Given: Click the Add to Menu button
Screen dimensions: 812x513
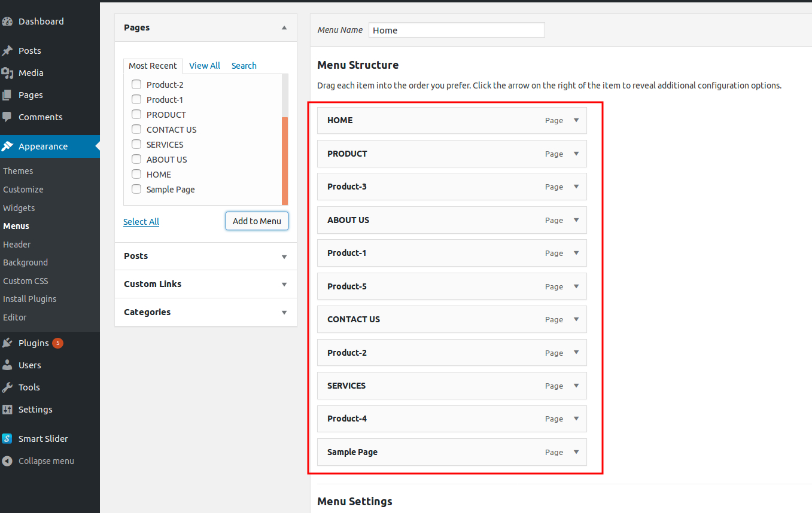Looking at the screenshot, I should click(x=257, y=221).
